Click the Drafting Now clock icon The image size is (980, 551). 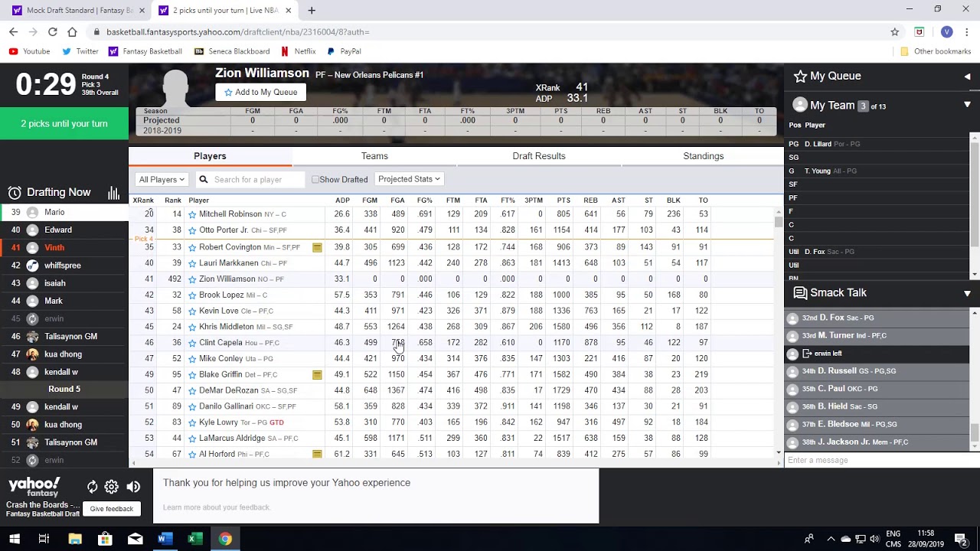[15, 193]
